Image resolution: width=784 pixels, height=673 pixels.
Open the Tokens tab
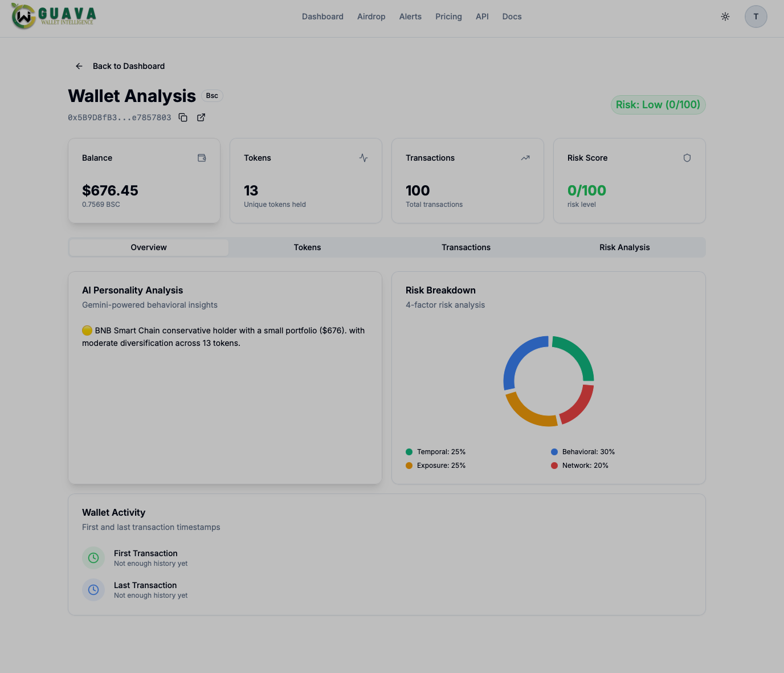(307, 247)
